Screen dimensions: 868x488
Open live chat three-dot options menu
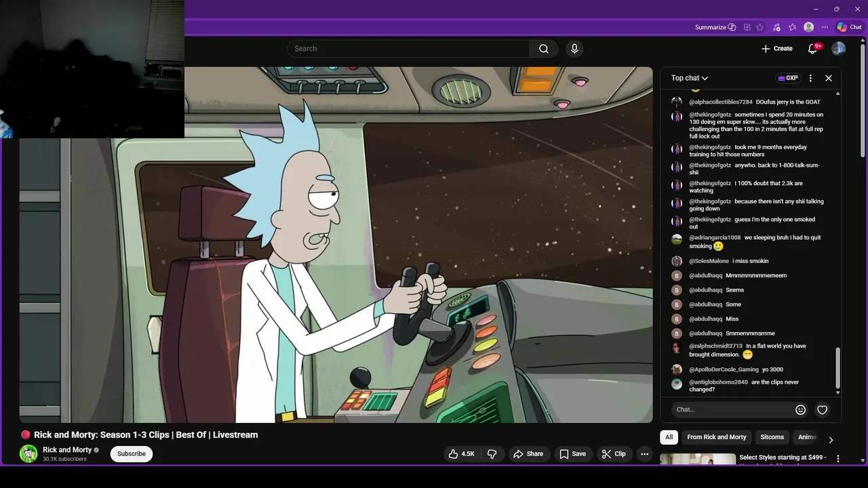click(810, 78)
